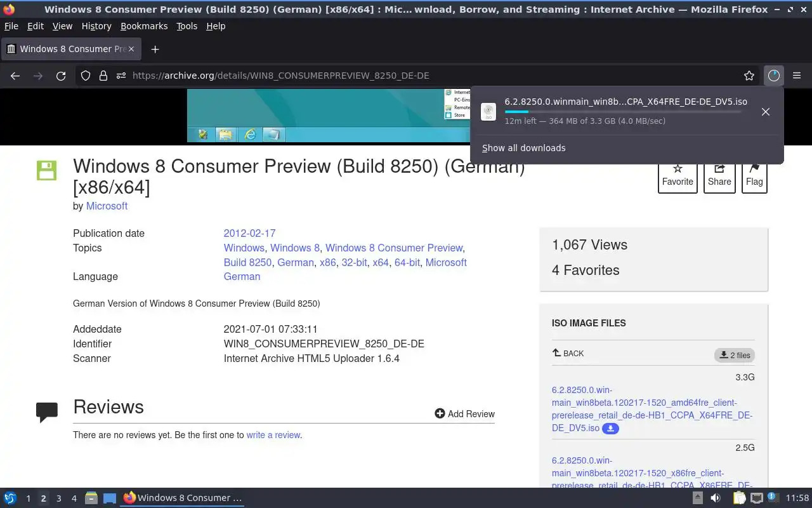Show site security info via padlock icon
Viewport: 812px width, 508px height.
tap(103, 76)
